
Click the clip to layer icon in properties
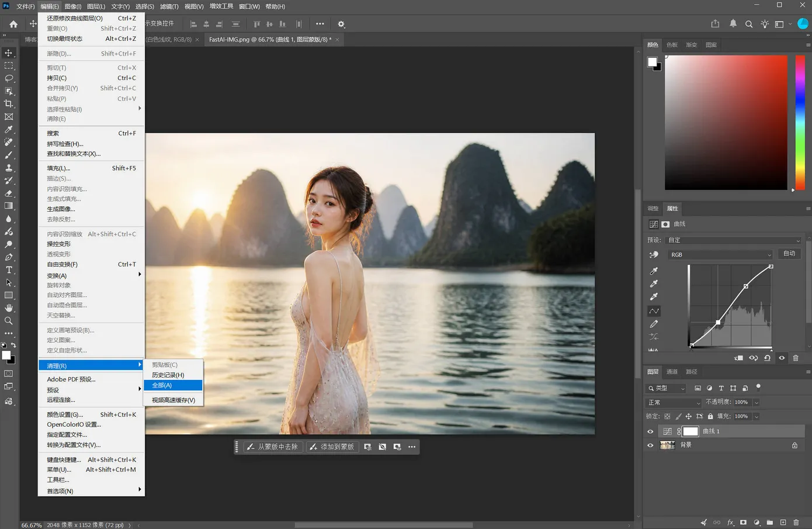point(739,358)
